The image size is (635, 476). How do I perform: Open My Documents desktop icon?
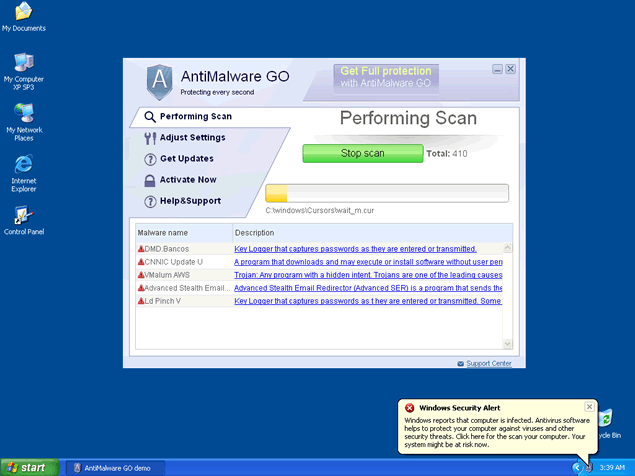[x=23, y=14]
